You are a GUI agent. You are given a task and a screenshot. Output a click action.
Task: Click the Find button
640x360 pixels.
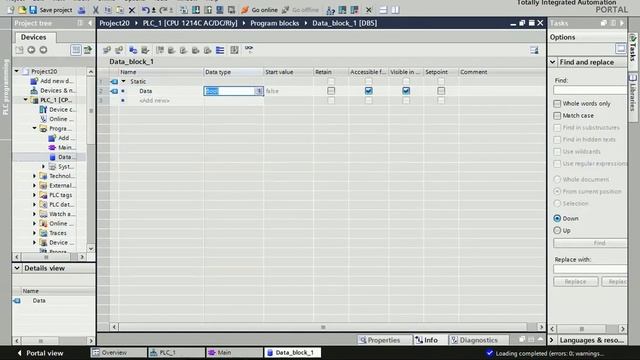coord(590,243)
